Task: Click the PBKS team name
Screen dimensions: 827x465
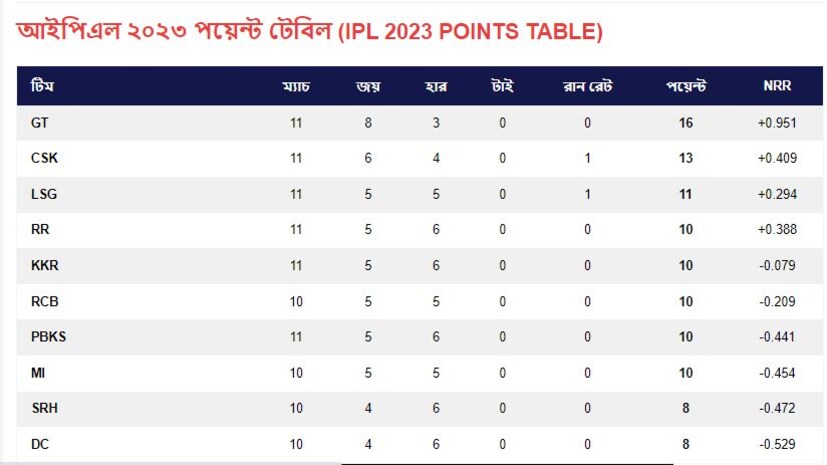Action: coord(49,337)
